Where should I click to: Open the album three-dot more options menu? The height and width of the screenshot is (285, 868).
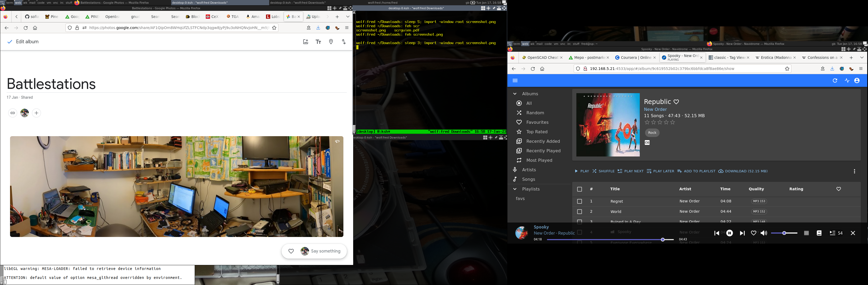pyautogui.click(x=854, y=171)
